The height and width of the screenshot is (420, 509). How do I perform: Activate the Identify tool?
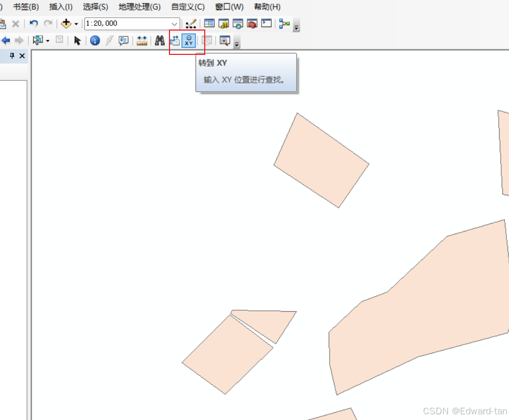[x=95, y=40]
